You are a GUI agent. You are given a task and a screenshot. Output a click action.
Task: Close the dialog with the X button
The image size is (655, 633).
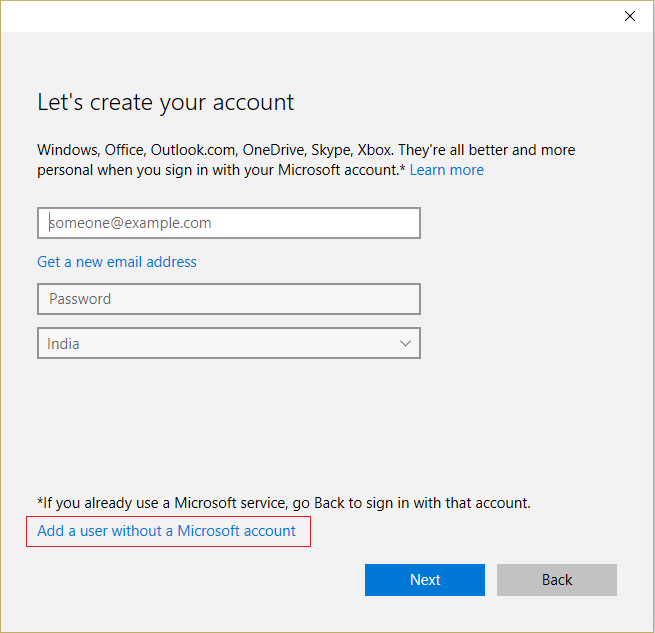pyautogui.click(x=629, y=16)
